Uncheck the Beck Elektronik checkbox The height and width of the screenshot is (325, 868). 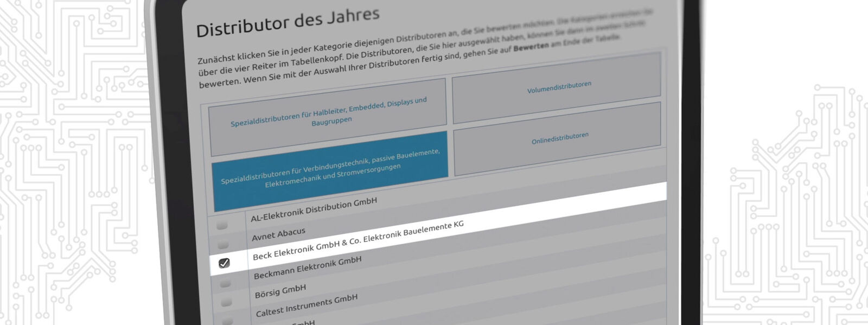click(x=224, y=263)
